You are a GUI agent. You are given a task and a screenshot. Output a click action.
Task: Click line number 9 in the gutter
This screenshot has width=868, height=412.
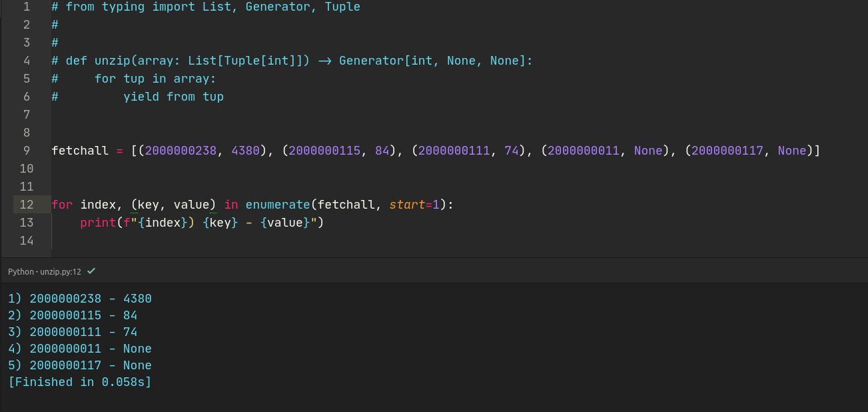27,151
